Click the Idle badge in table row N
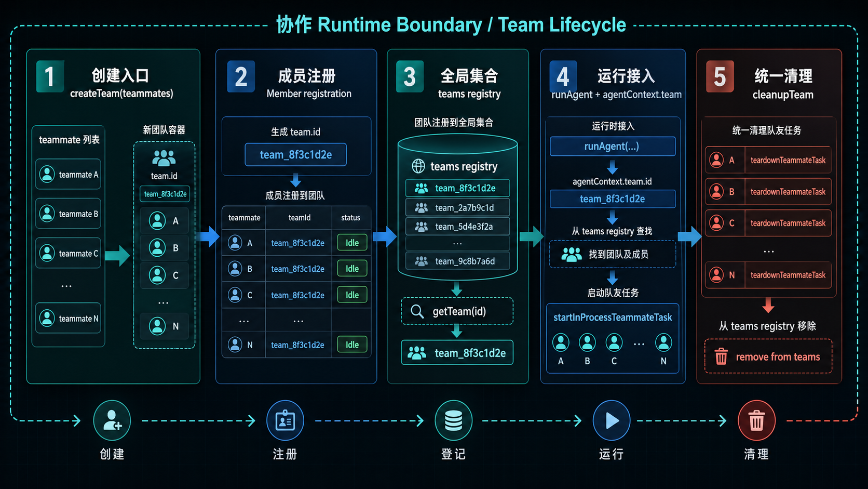This screenshot has width=868, height=489. (x=352, y=345)
